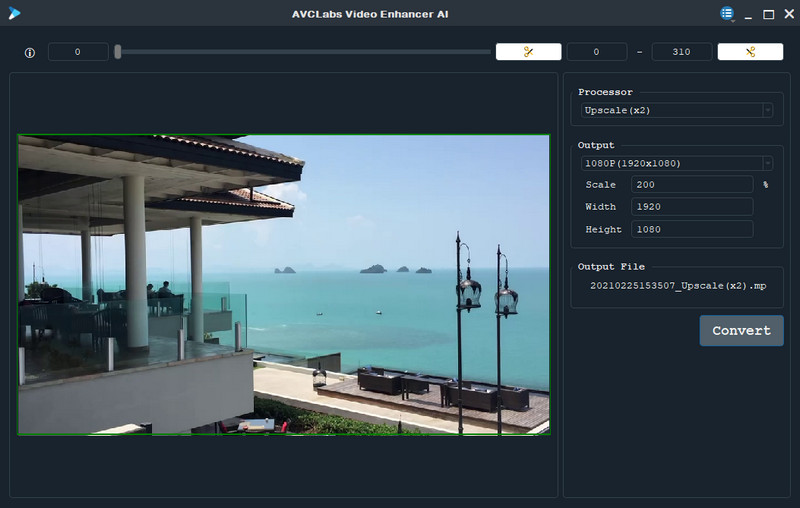This screenshot has height=508, width=800.
Task: Edit the trim end frame field showing 310
Action: 682,52
